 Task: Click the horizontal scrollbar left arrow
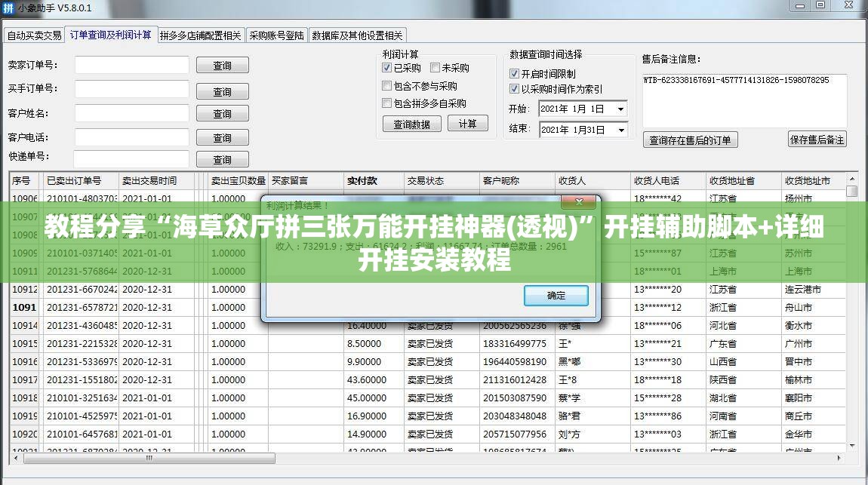[x=16, y=458]
